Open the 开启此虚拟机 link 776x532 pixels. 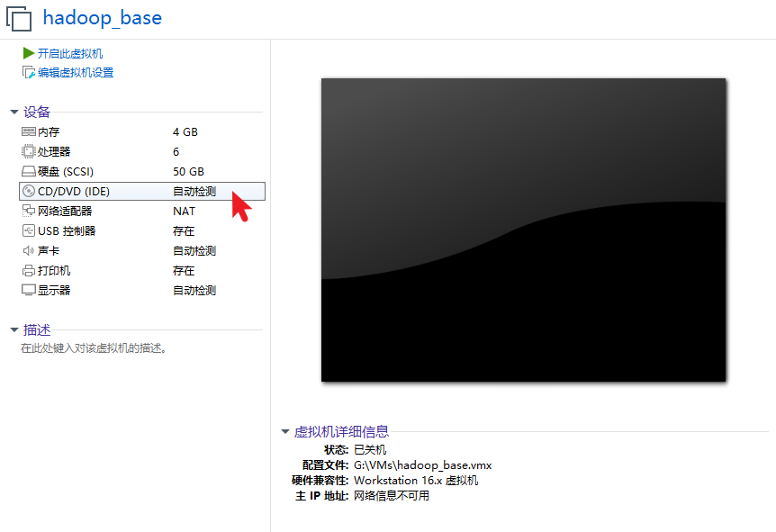pos(70,53)
